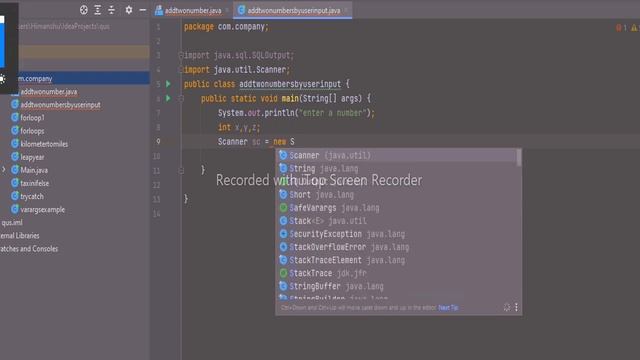640x360 pixels.
Task: Click the System.out.println line
Action: point(296,113)
